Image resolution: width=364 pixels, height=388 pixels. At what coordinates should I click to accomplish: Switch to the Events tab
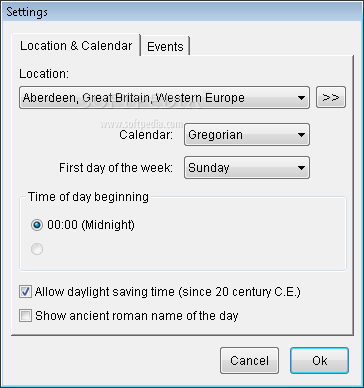coord(165,46)
